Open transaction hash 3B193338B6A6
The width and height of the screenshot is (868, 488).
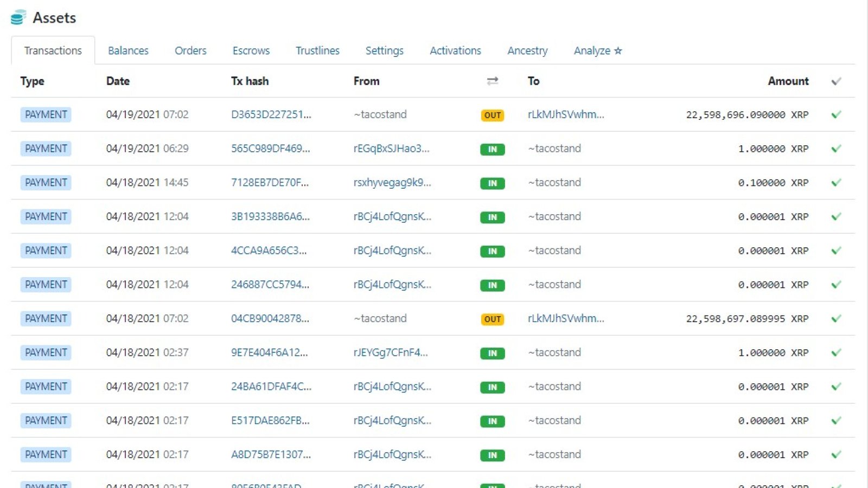pos(271,216)
